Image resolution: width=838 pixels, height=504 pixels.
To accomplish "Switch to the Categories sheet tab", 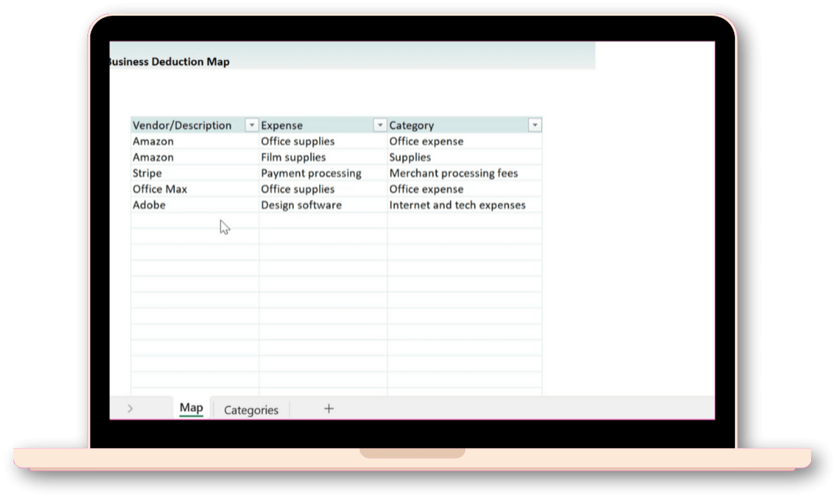I will [251, 410].
